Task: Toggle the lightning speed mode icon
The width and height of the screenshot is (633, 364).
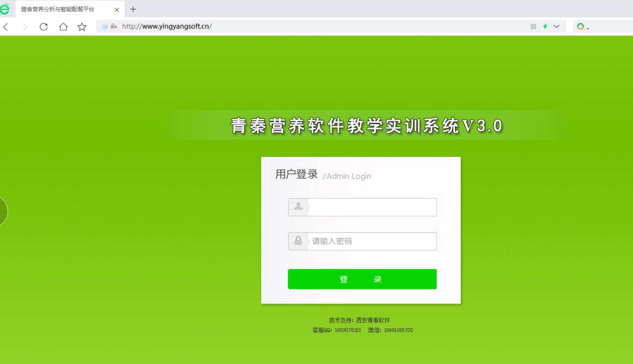Action: click(545, 26)
